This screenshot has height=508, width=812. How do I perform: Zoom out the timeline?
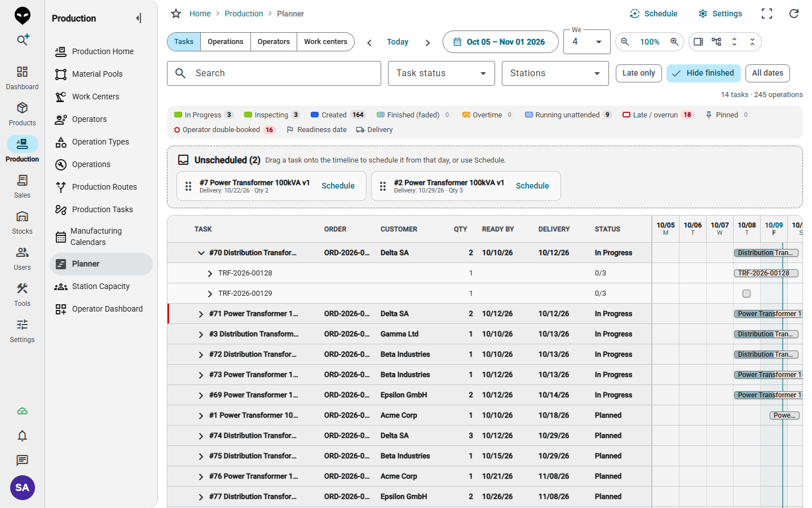(x=625, y=42)
